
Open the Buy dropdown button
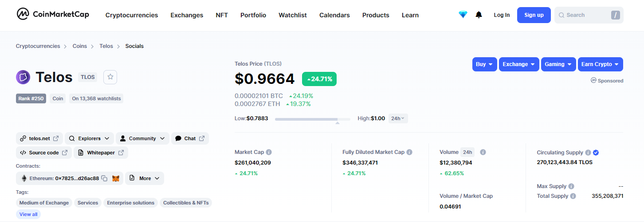[484, 64]
